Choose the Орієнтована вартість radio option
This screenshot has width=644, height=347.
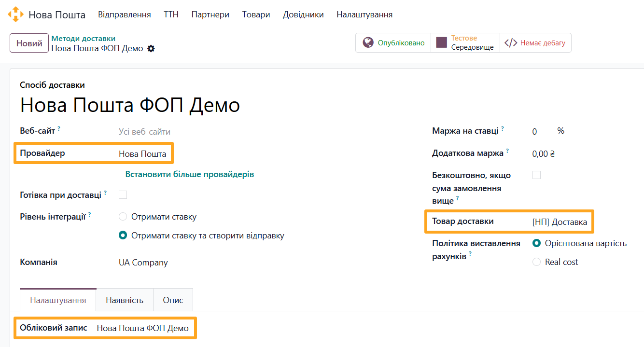pos(536,243)
